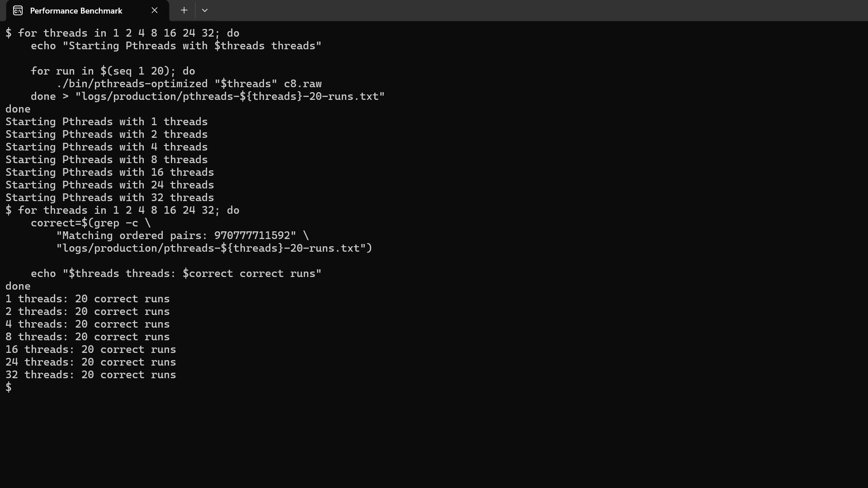Click the line 'Starting Pthreads with 16 threads'

point(110,173)
